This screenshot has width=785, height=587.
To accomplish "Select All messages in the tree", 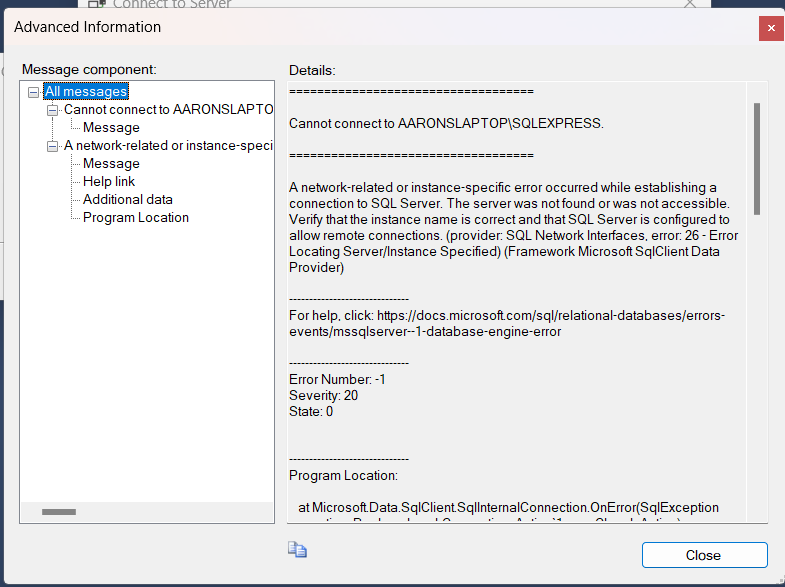I will (86, 91).
